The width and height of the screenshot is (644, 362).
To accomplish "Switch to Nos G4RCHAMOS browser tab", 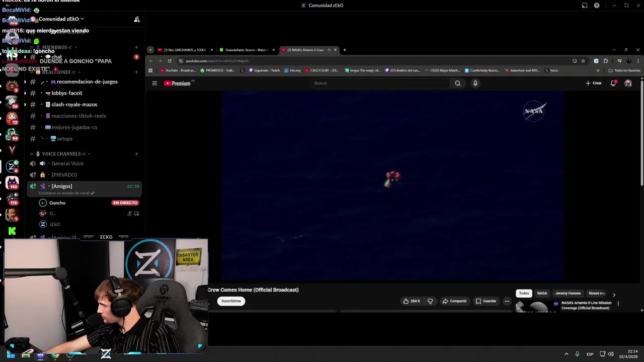I will point(185,50).
